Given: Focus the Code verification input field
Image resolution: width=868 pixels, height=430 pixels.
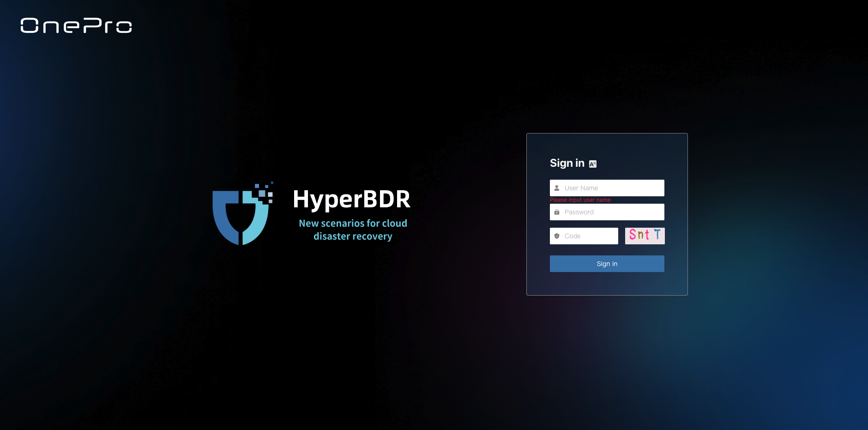Looking at the screenshot, I should pyautogui.click(x=584, y=236).
